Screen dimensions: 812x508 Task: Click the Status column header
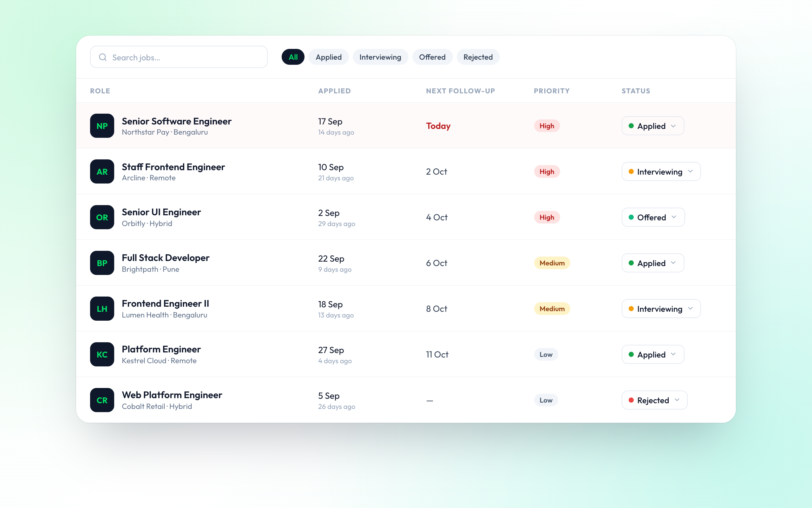pos(636,91)
